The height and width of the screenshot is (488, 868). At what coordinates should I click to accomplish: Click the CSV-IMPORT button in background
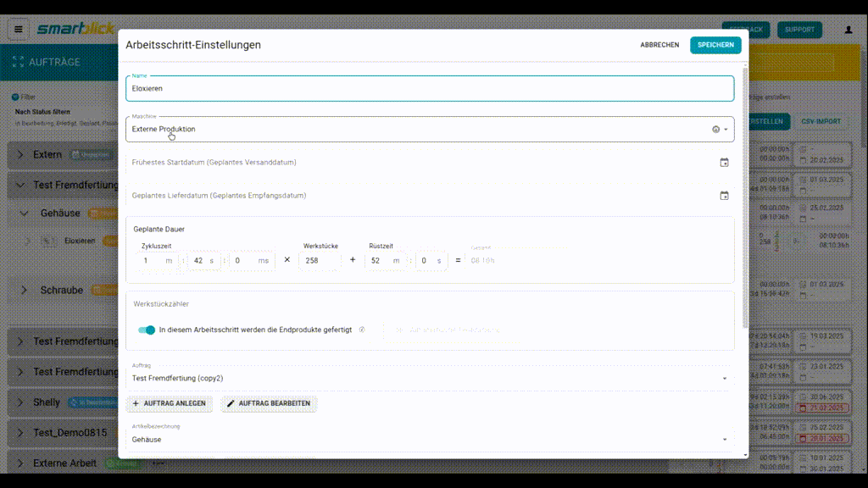(x=821, y=121)
